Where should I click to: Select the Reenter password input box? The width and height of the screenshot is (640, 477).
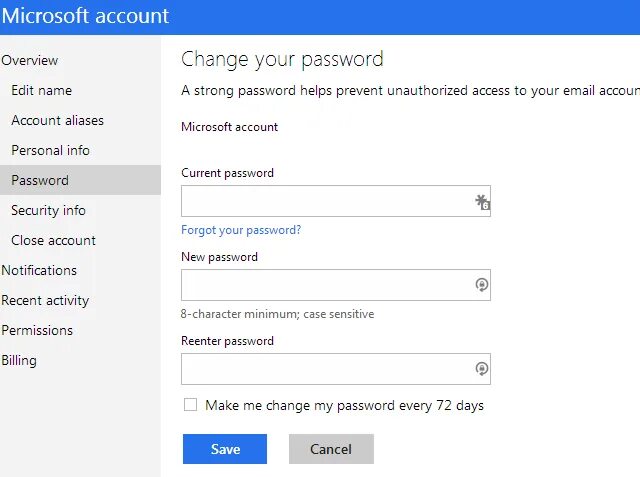(325, 369)
